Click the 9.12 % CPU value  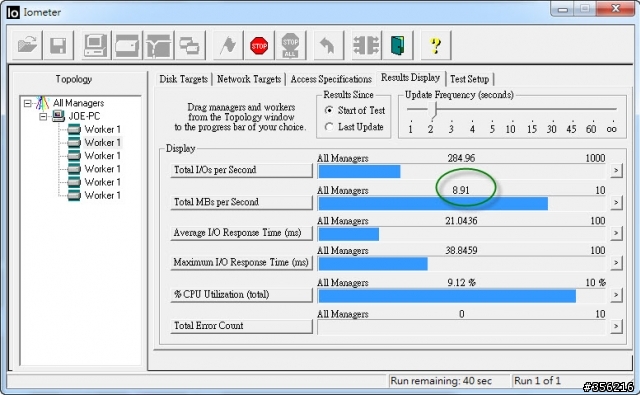(461, 283)
